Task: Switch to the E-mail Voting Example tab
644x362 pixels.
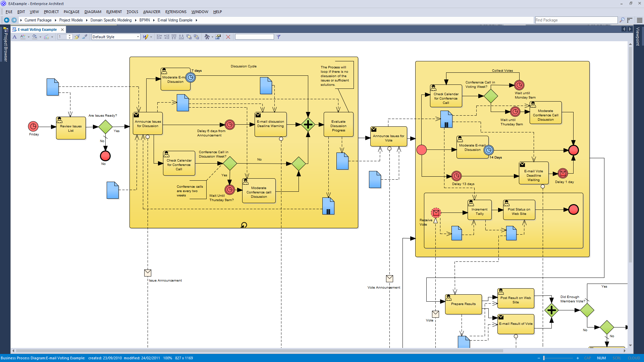Action: [x=37, y=29]
